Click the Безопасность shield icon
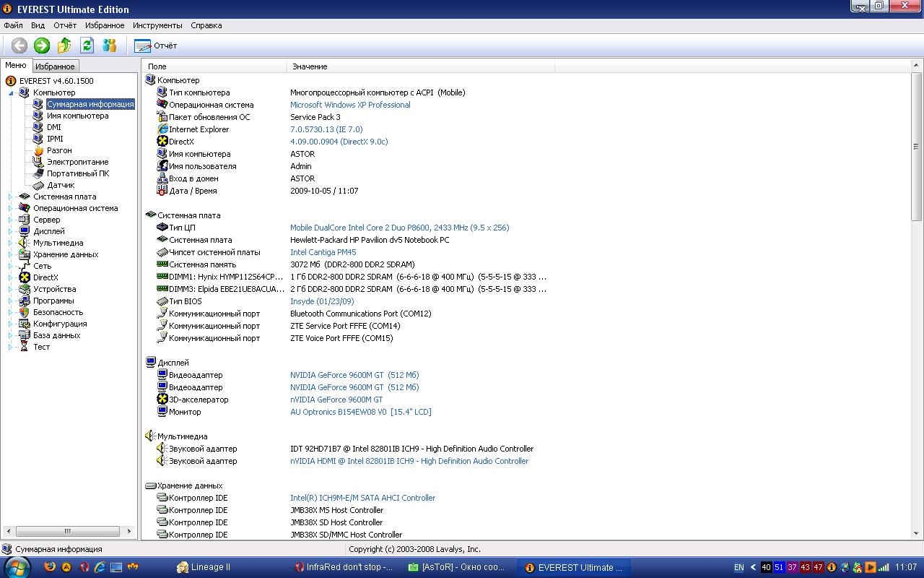The width and height of the screenshot is (924, 578). (x=25, y=312)
